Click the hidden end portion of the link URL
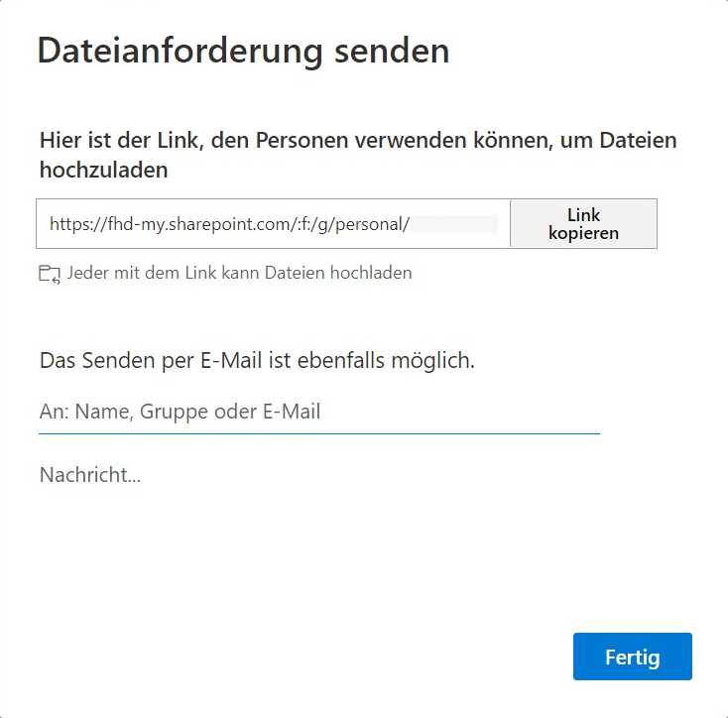 (x=455, y=224)
